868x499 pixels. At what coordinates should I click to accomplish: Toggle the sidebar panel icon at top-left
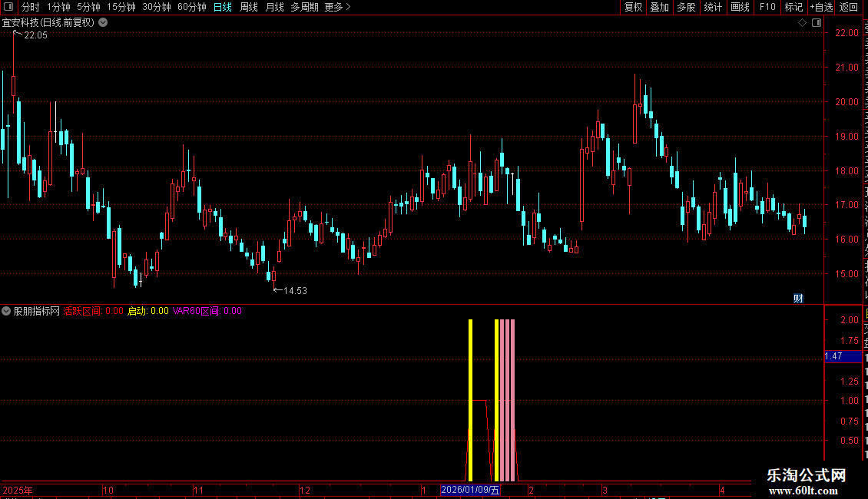click(x=8, y=7)
